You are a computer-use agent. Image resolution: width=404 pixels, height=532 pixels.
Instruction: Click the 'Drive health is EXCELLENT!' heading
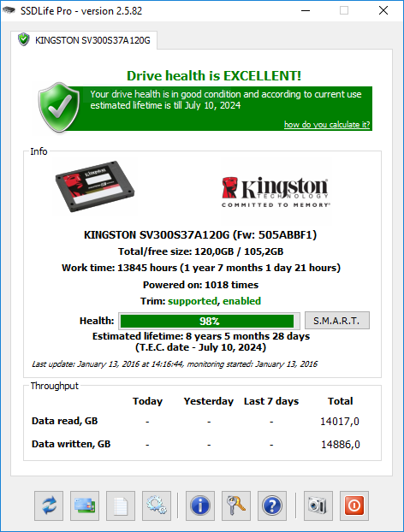214,75
